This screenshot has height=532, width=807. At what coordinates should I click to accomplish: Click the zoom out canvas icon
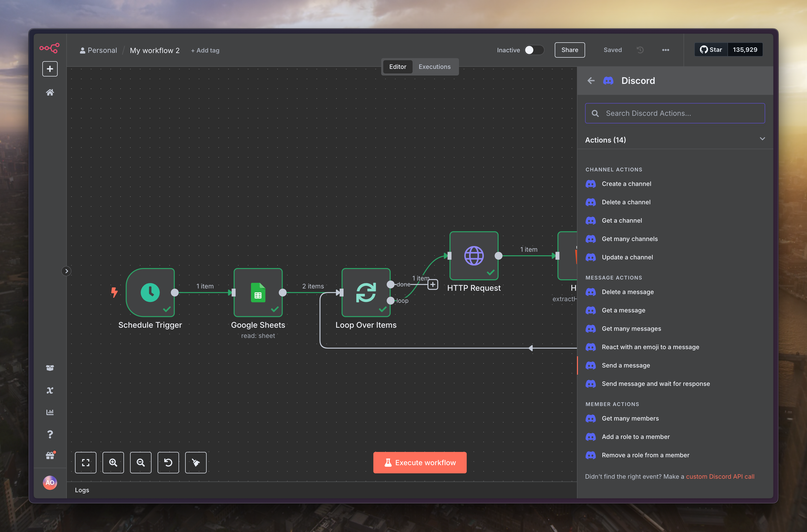141,462
